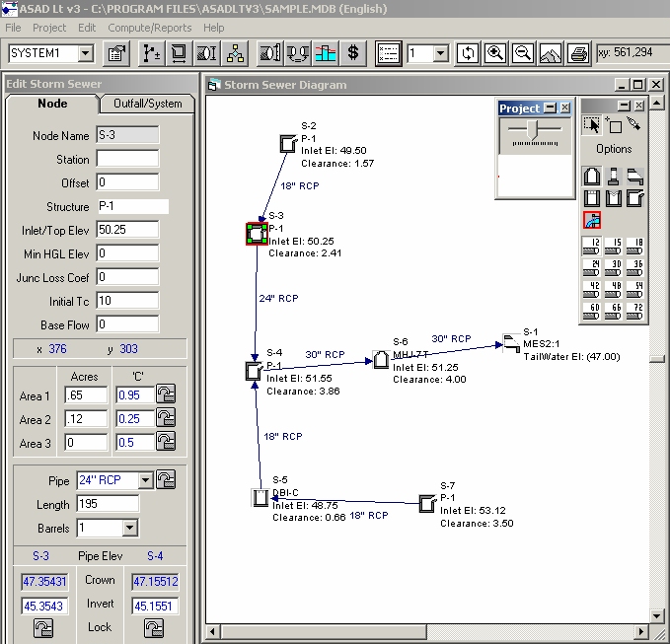Viewport: 670px width, 644px height.
Task: Select the S-5 DBI-C node in diagram
Action: (260, 498)
